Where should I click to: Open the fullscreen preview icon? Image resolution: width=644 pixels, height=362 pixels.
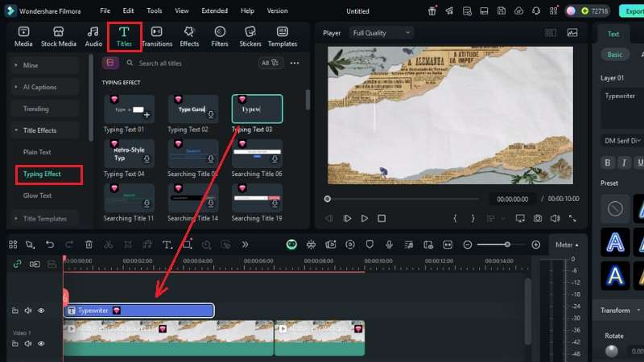tap(572, 218)
